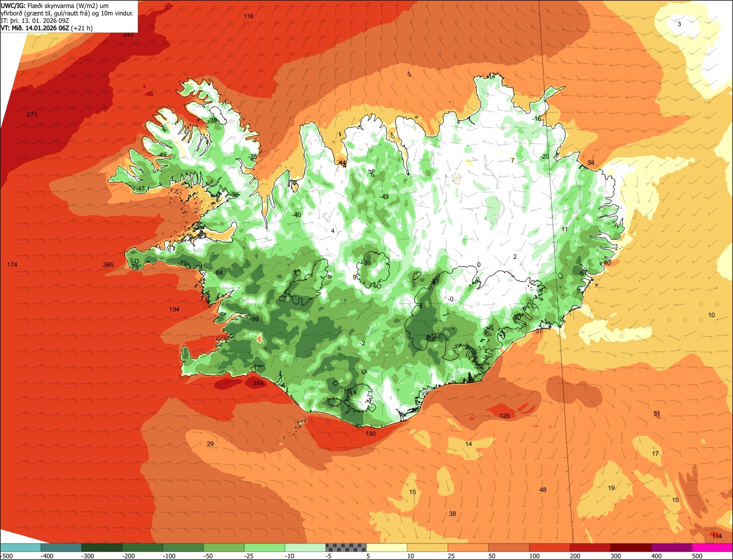Click the map value '-20'
The width and height of the screenshot is (733, 560).
pyautogui.click(x=544, y=156)
